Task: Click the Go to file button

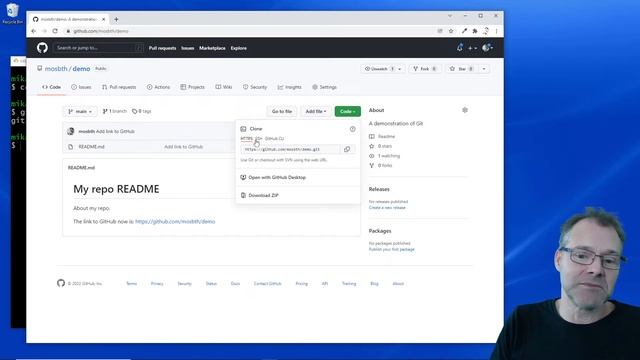Action: pyautogui.click(x=282, y=111)
